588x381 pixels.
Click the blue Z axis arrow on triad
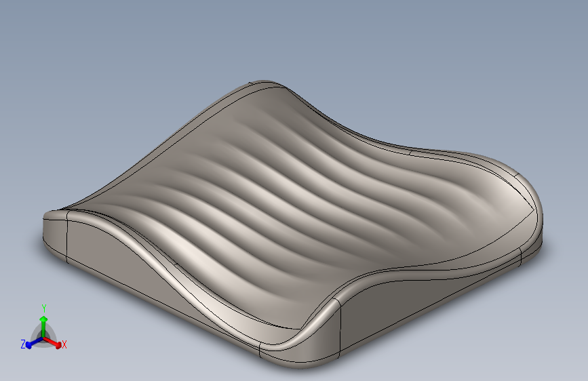[x=34, y=343]
